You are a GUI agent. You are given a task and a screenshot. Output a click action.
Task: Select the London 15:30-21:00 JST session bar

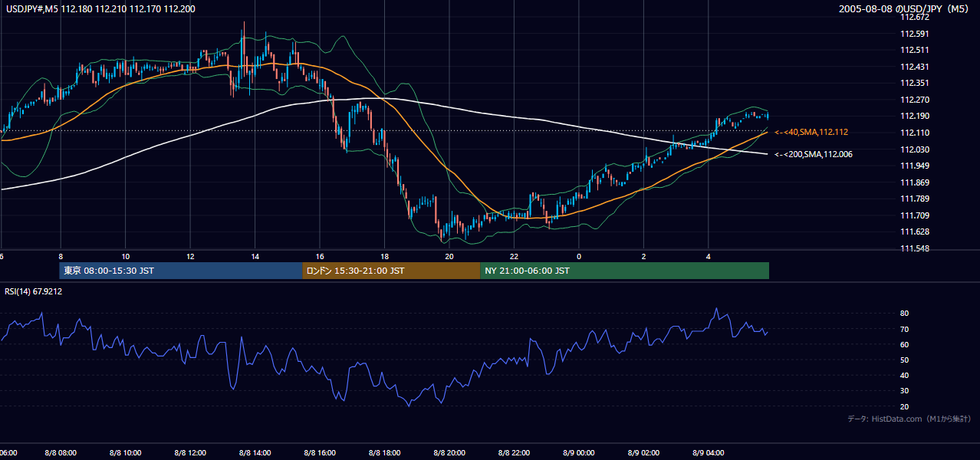[x=391, y=271]
